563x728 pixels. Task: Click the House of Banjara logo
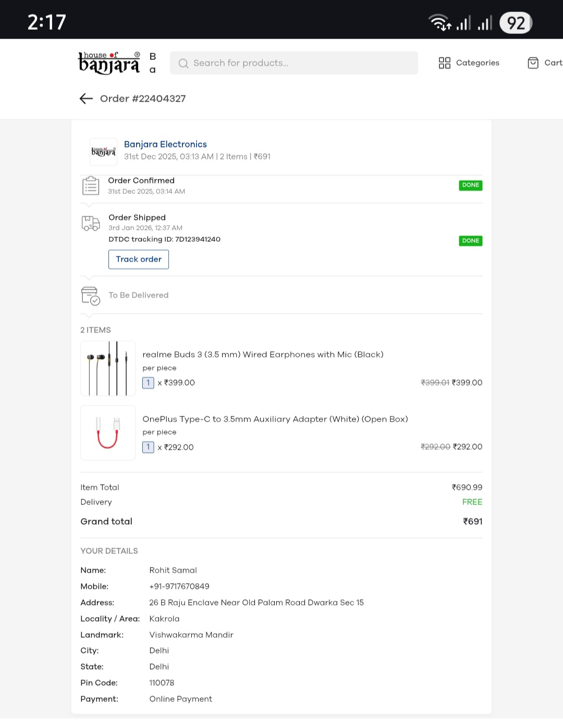(x=109, y=63)
